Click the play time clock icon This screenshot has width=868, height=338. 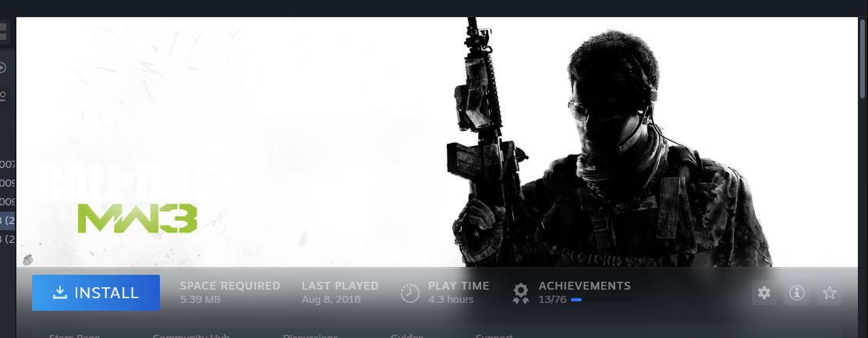(x=409, y=294)
